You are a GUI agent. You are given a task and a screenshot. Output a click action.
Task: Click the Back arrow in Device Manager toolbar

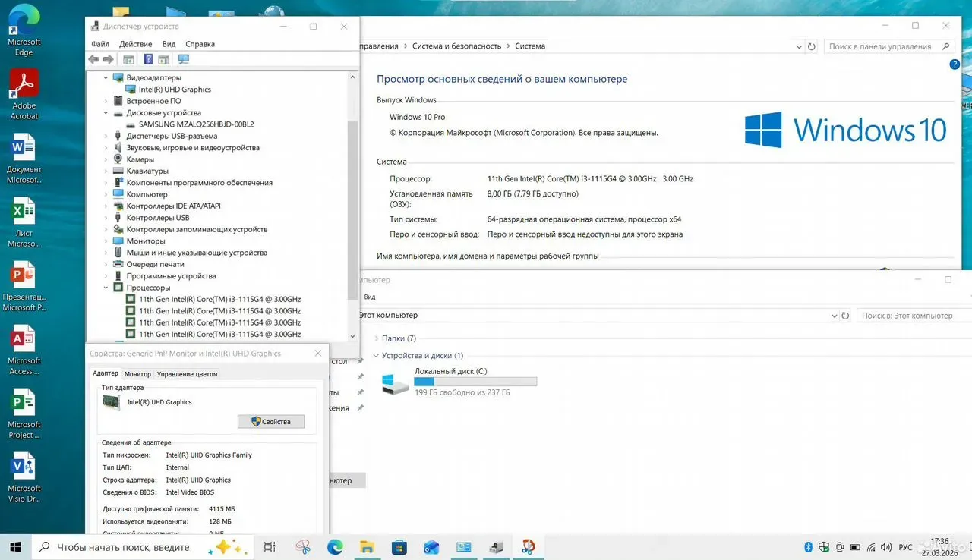click(93, 59)
